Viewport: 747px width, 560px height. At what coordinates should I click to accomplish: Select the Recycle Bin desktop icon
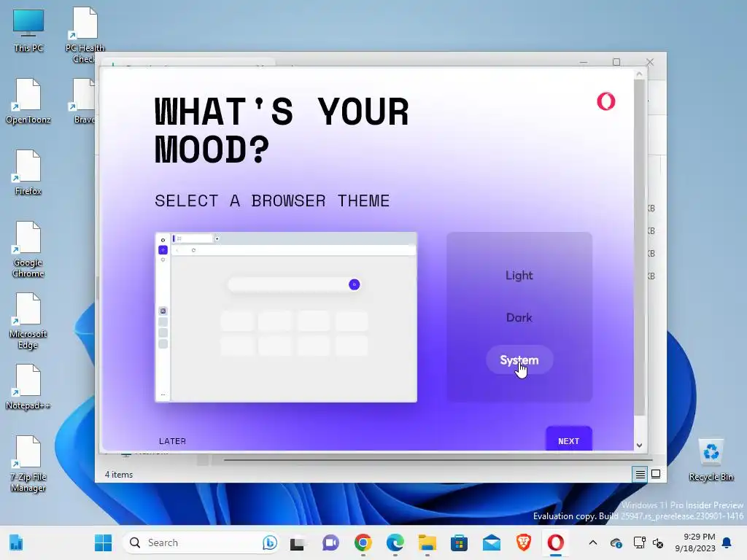(x=711, y=460)
